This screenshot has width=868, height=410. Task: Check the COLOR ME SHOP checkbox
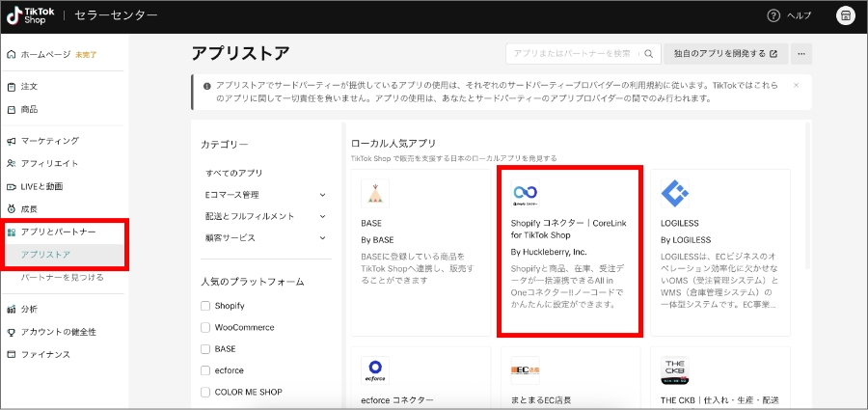pos(205,393)
